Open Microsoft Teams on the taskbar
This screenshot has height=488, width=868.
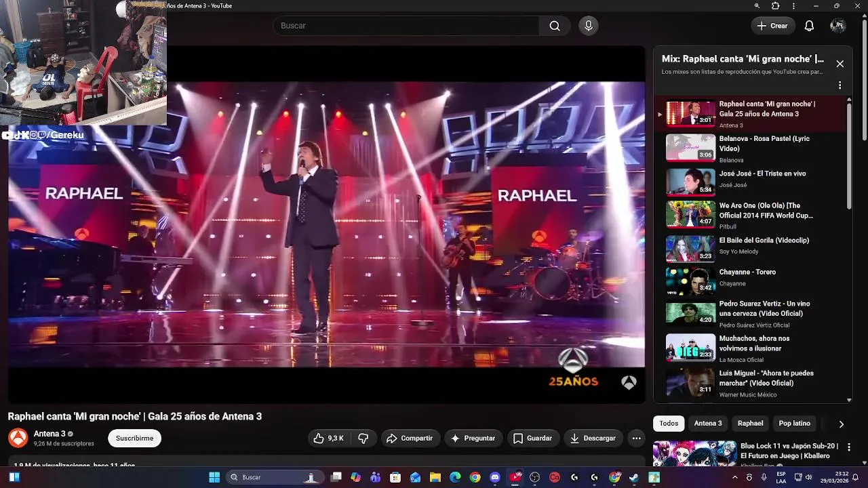[375, 477]
